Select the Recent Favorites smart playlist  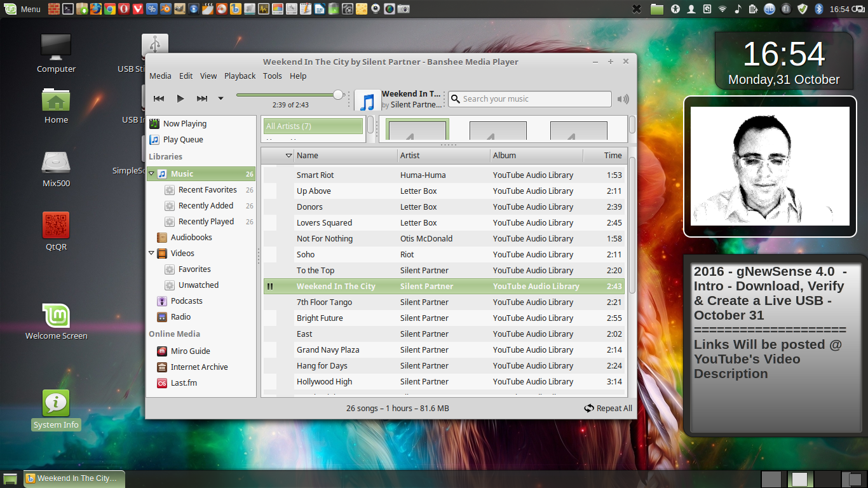[201, 190]
